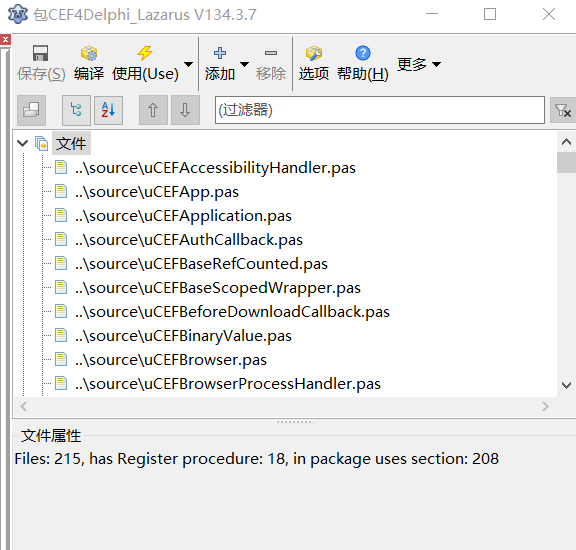
Task: Open Help (帮助) question mark button
Action: (x=363, y=63)
